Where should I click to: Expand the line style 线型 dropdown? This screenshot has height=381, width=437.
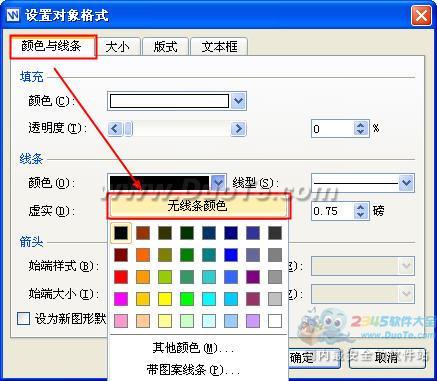point(407,183)
